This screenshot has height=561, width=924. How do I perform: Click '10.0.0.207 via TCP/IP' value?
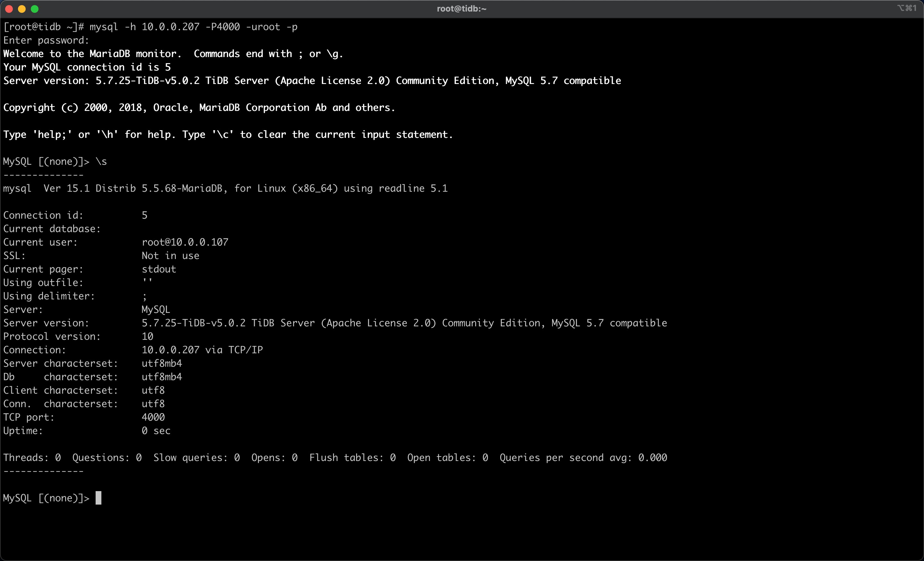(202, 350)
